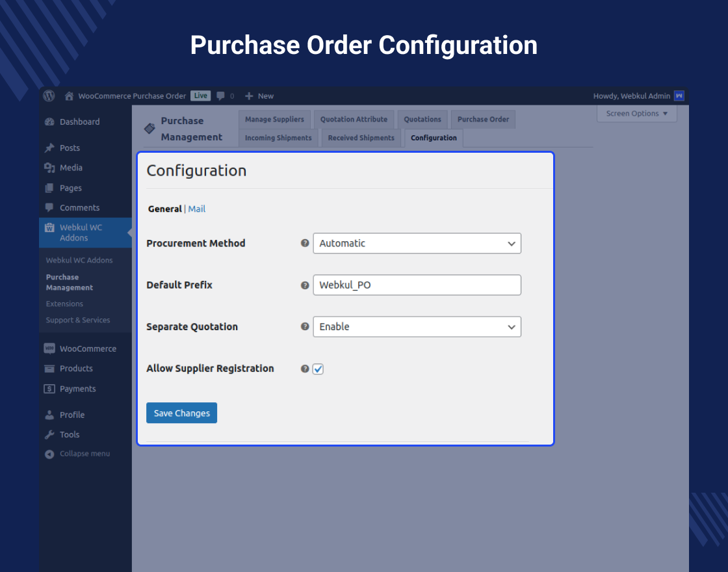This screenshot has width=728, height=572.
Task: Switch to the Configuration tab
Action: pyautogui.click(x=433, y=138)
